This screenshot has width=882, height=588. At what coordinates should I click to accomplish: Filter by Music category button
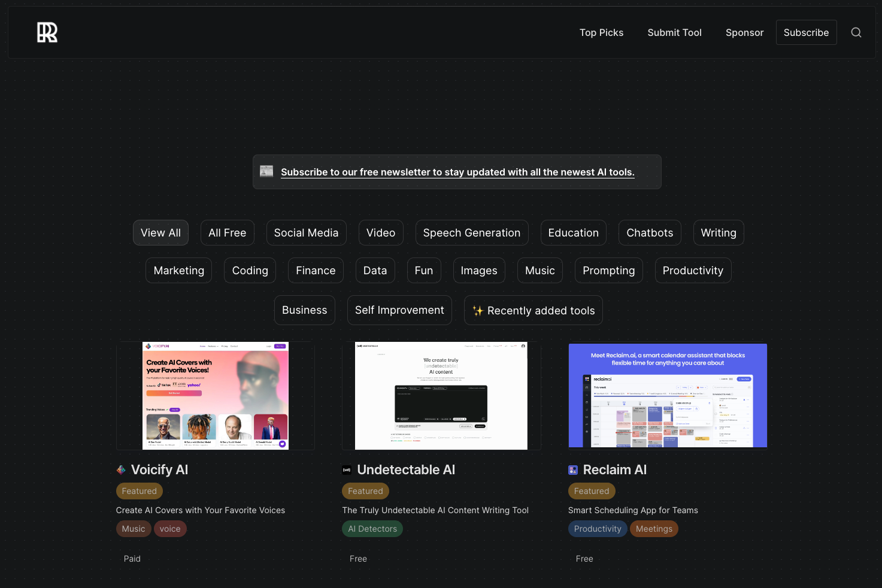click(x=540, y=271)
